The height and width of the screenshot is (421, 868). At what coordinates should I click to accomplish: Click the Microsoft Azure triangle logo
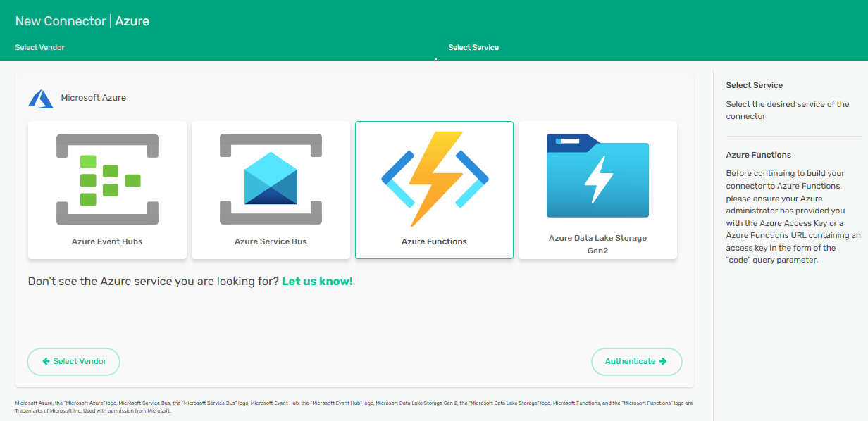41,99
